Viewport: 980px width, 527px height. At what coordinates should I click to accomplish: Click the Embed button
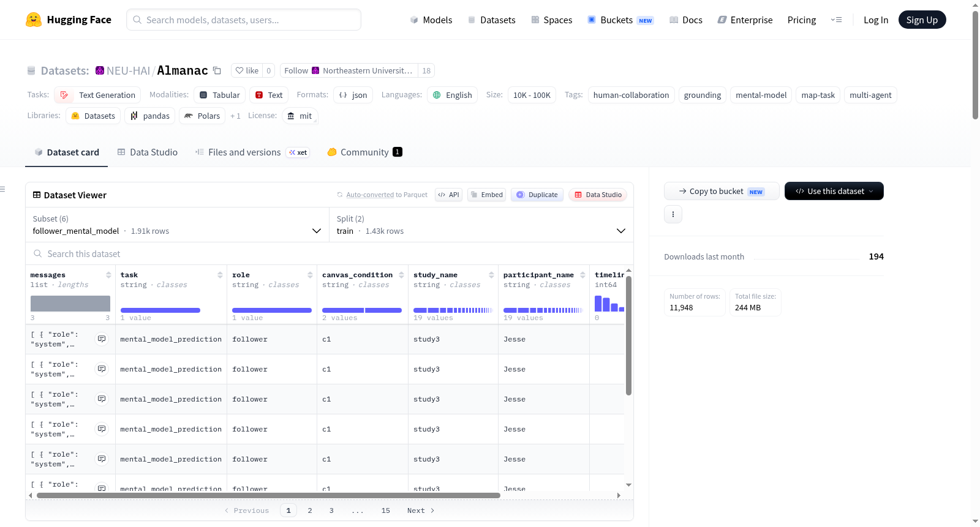[x=487, y=195]
